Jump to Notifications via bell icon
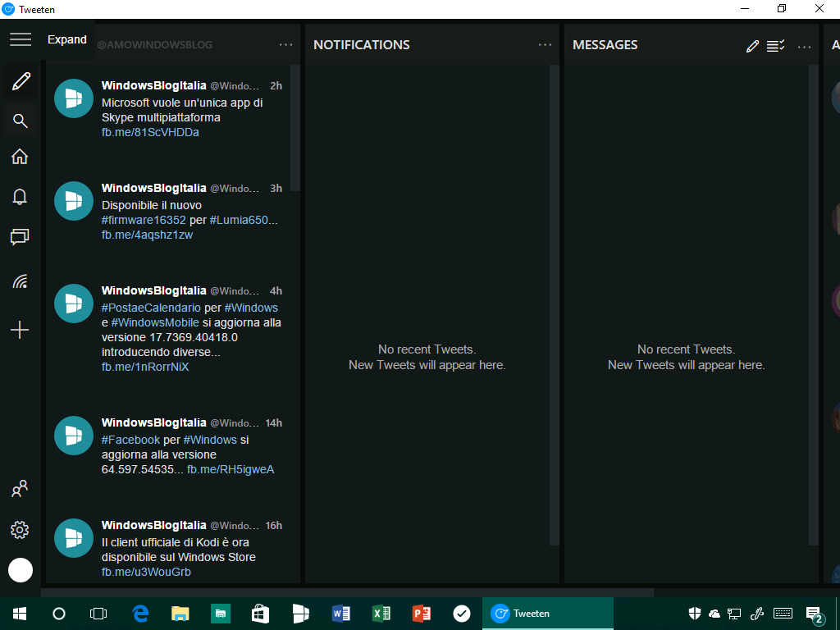This screenshot has height=630, width=840. tap(20, 197)
